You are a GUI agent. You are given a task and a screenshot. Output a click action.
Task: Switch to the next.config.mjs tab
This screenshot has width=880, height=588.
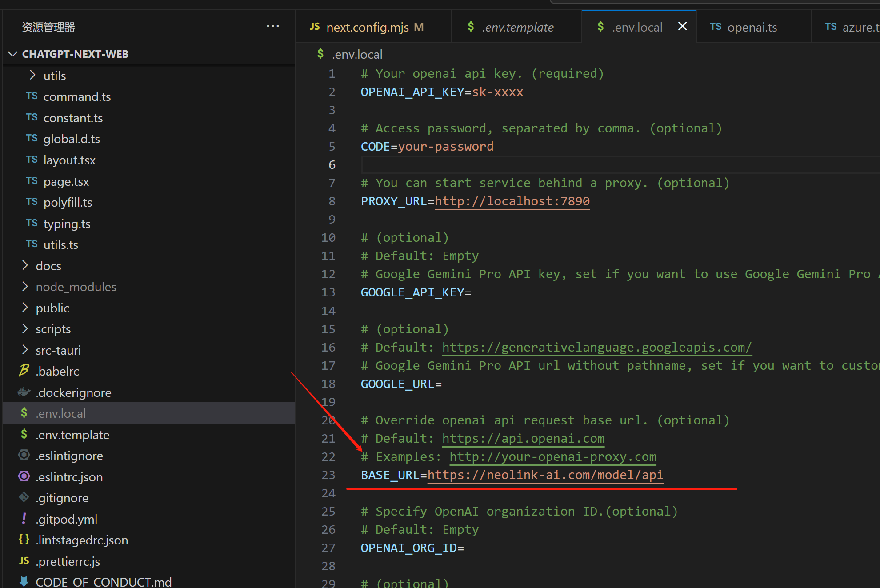click(x=374, y=27)
